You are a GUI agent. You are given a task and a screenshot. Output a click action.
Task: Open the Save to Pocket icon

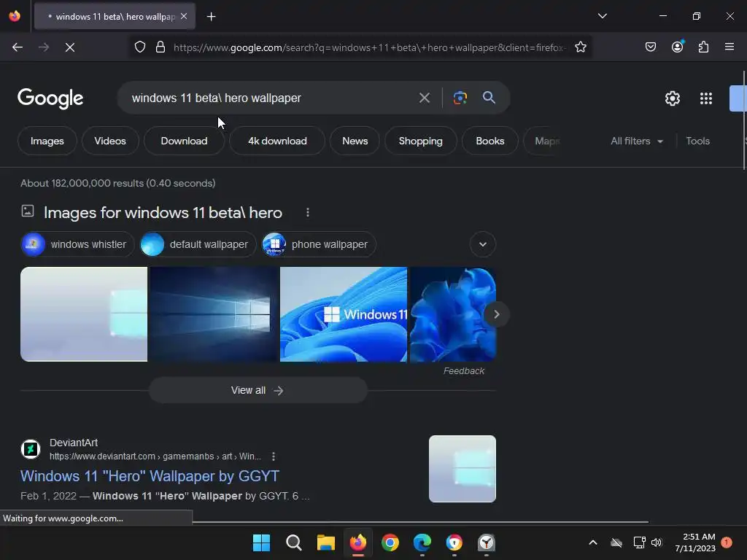(x=650, y=47)
